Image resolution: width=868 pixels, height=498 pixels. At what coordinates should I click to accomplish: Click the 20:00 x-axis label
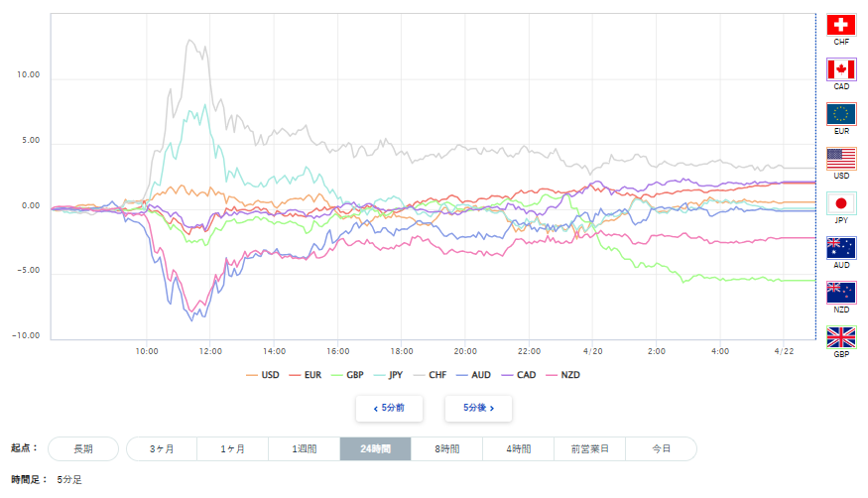(465, 351)
